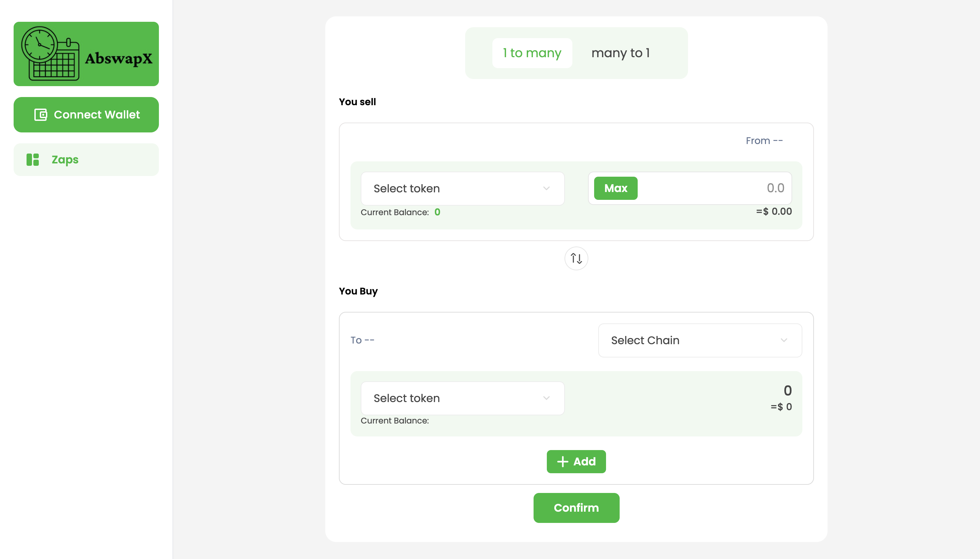Swap sell and buy with arrows icon

pyautogui.click(x=576, y=258)
